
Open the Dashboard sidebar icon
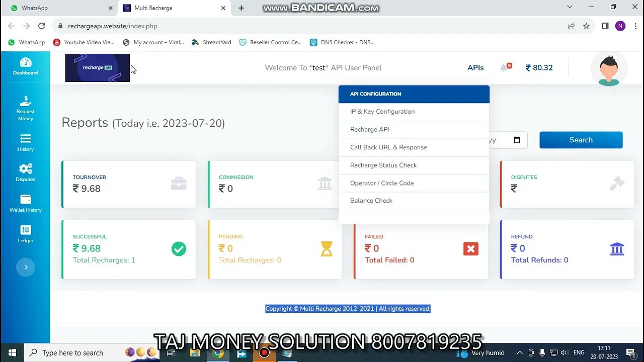pyautogui.click(x=25, y=66)
